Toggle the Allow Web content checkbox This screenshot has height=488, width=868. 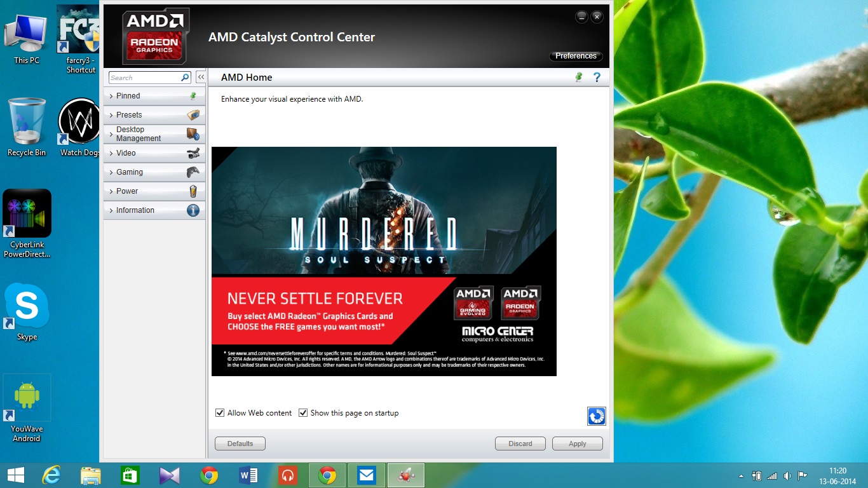pos(220,413)
